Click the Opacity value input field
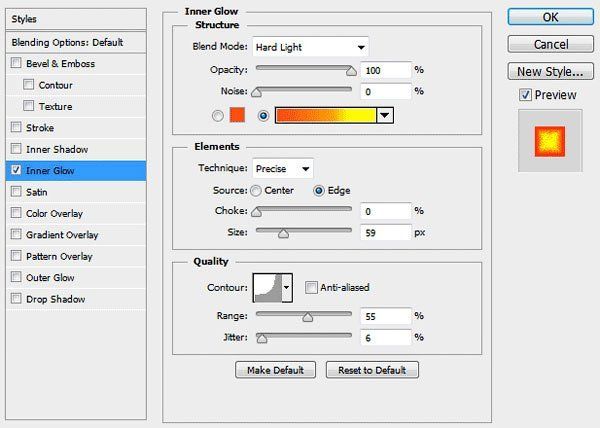The height and width of the screenshot is (428, 600). (386, 70)
